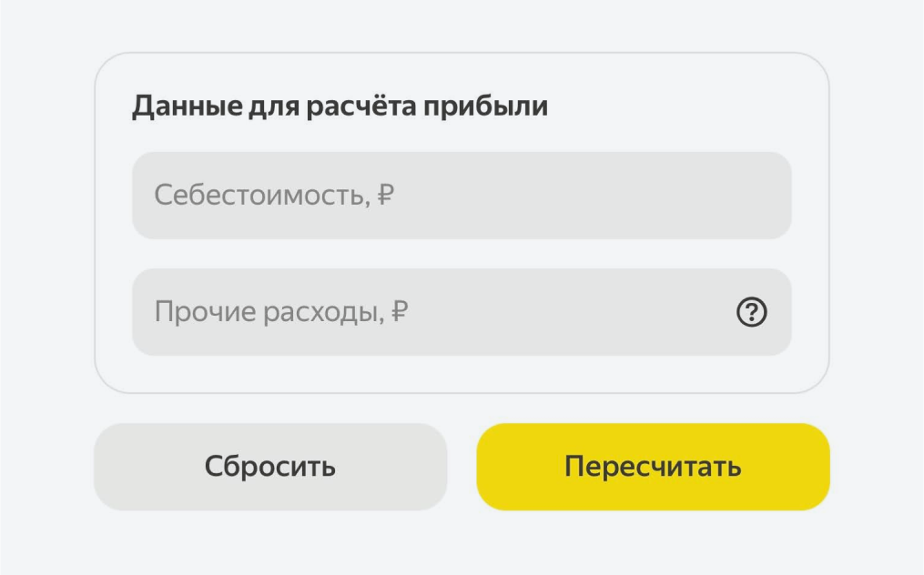The width and height of the screenshot is (924, 575).
Task: Click the ruble sign after Прочие расходы
Action: [x=400, y=311]
